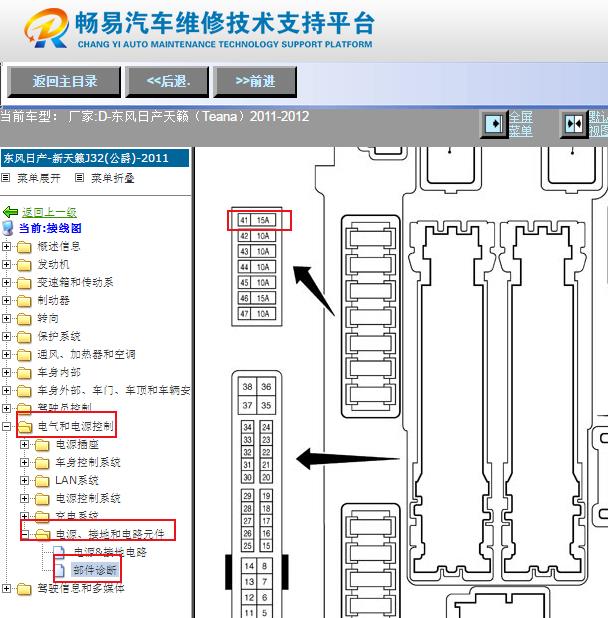Click the 全屏菜单 fullscreen arrow icon

pos(494,124)
